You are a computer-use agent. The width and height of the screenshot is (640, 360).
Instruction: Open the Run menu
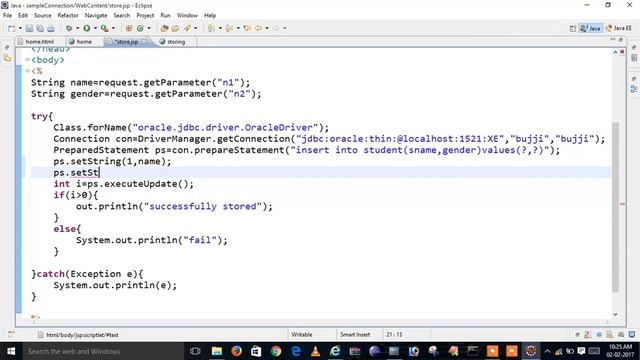(x=165, y=15)
